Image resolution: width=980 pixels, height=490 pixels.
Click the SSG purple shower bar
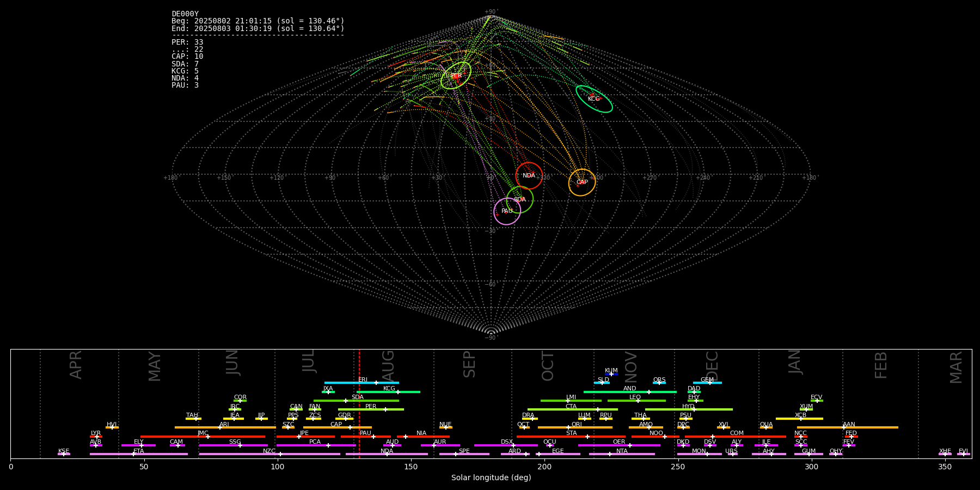click(233, 445)
